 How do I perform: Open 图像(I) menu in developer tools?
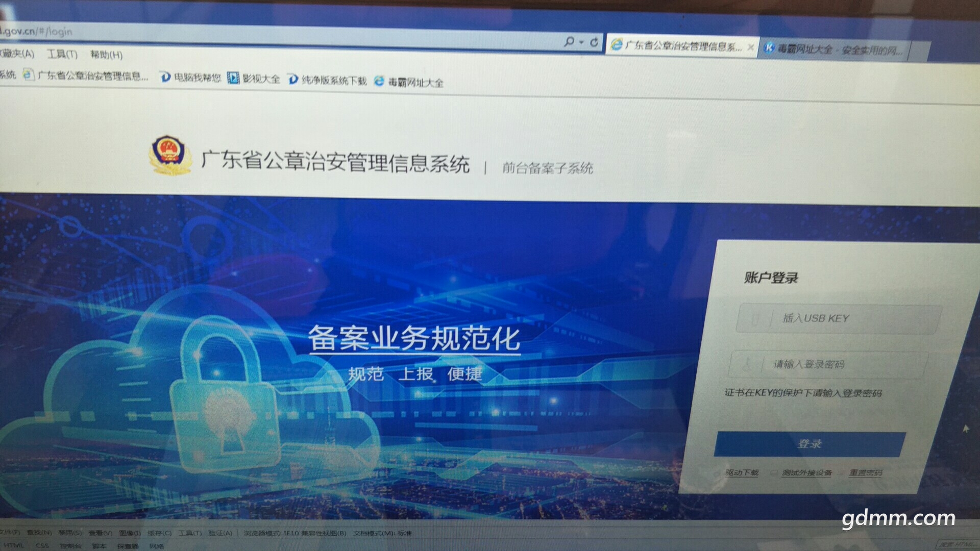click(x=130, y=533)
